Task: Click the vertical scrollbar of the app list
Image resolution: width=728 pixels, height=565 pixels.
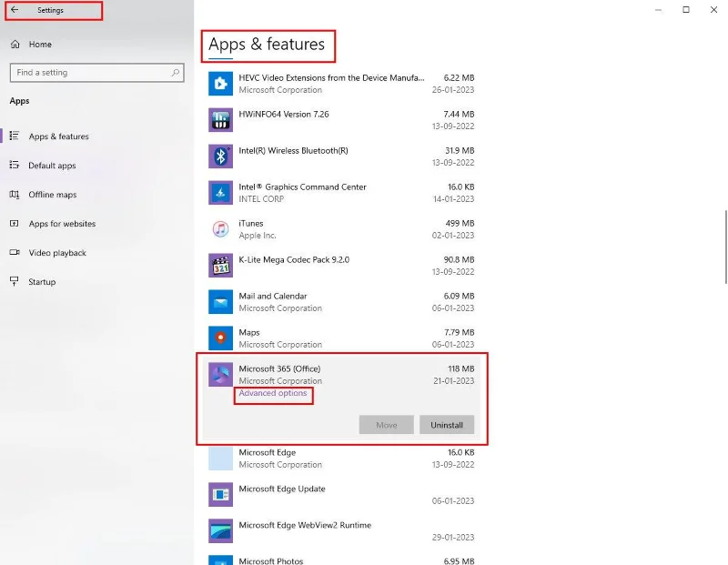Action: [x=724, y=238]
